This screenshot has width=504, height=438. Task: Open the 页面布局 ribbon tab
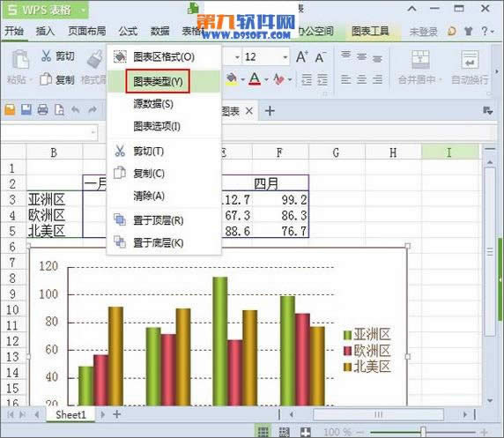click(86, 31)
